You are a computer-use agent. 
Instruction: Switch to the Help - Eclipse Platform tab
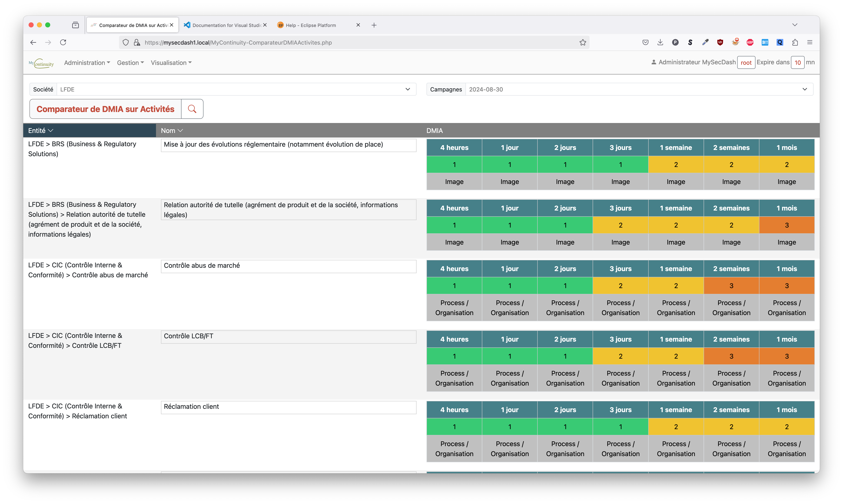pos(319,25)
